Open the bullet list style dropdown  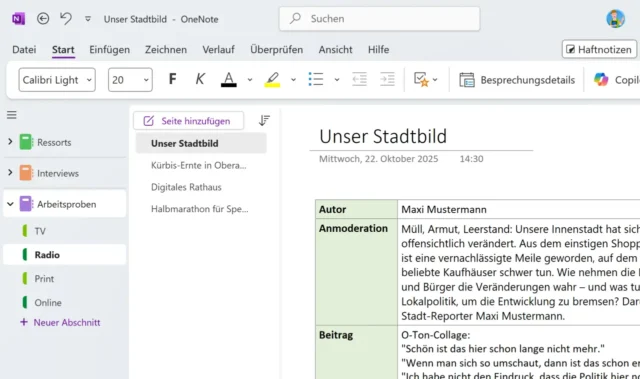337,80
